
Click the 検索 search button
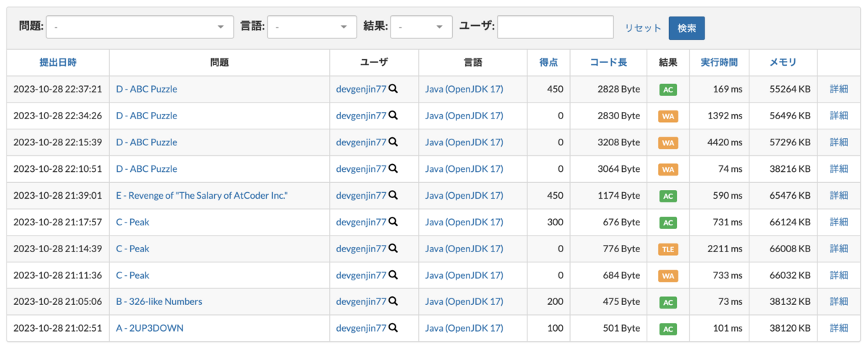[x=686, y=28]
